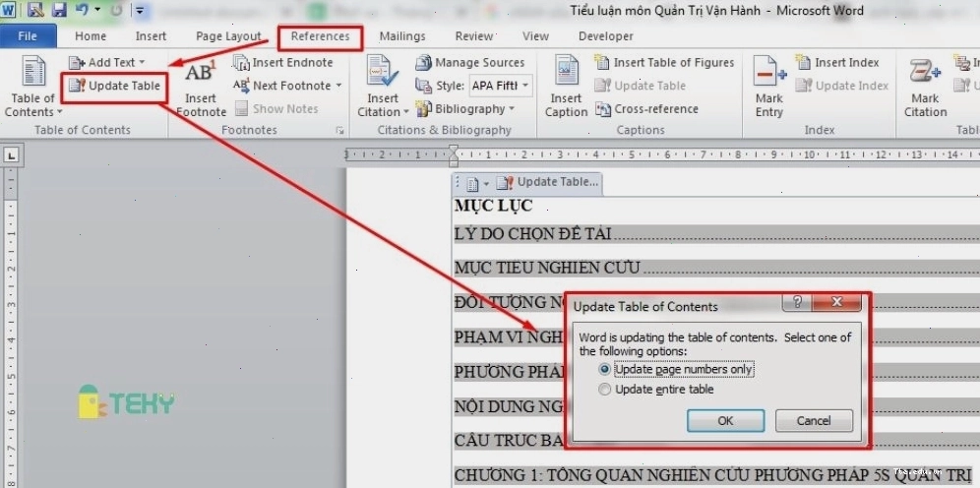Click Update Table button above MỤC LỤC
The image size is (980, 488).
coord(547,182)
